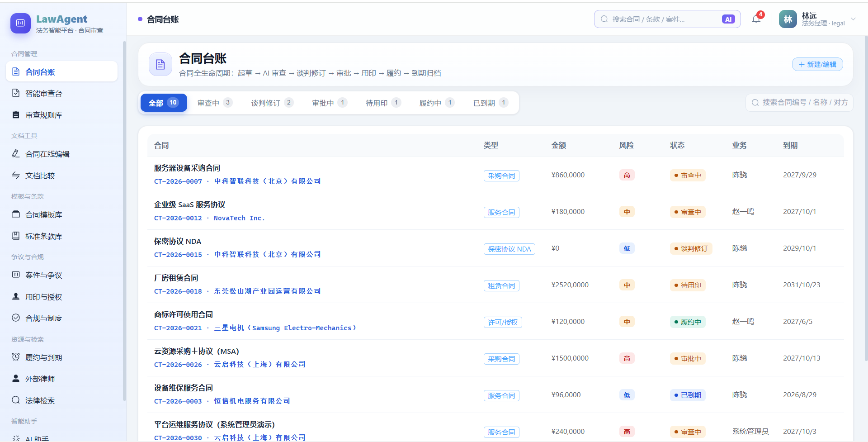
Task: Switch to the 谈判修订 filter tab
Action: click(x=272, y=103)
